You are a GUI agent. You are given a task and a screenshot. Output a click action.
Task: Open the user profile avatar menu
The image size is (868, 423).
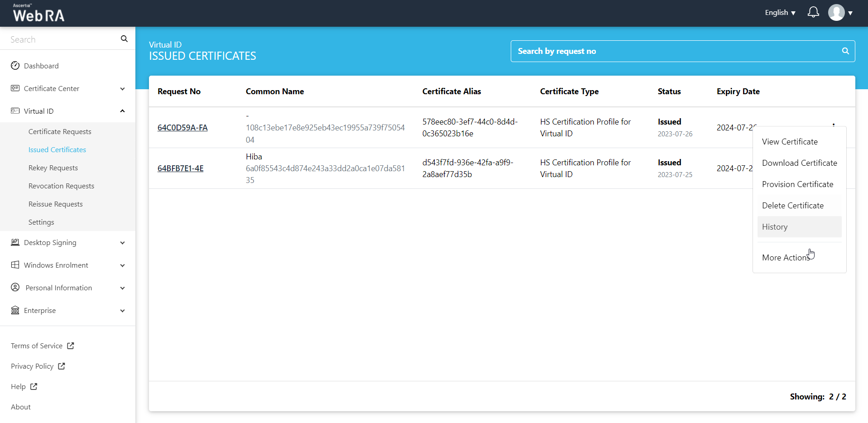point(836,13)
